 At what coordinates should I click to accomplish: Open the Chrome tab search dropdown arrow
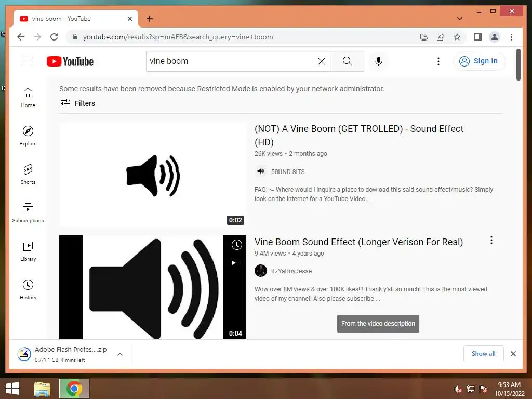click(460, 19)
